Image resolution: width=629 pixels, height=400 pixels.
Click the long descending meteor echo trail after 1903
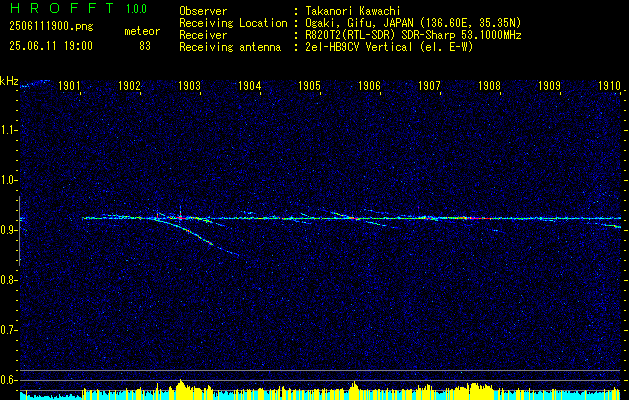(197, 236)
